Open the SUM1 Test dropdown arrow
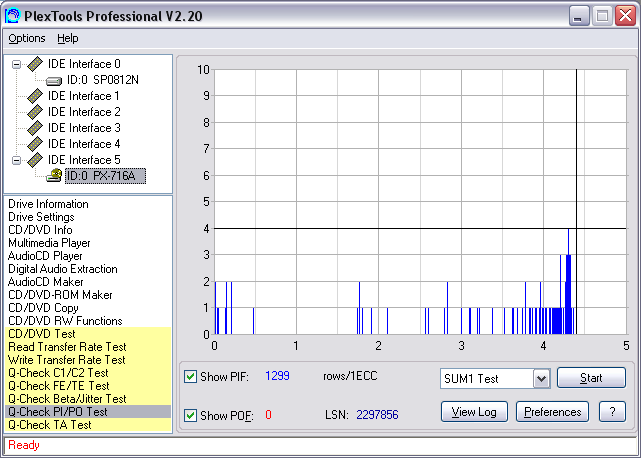This screenshot has width=641, height=458. point(541,378)
